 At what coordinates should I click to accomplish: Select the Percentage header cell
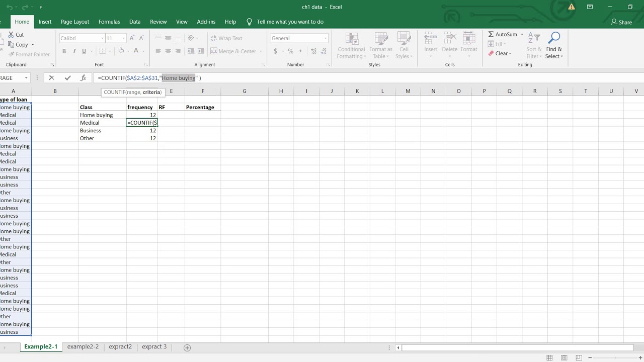click(x=203, y=107)
